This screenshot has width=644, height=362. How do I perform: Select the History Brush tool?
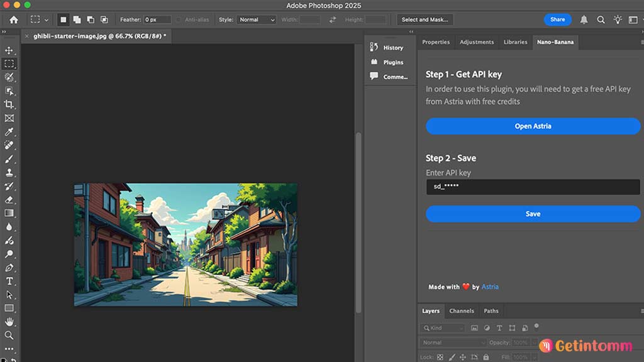[x=9, y=186]
